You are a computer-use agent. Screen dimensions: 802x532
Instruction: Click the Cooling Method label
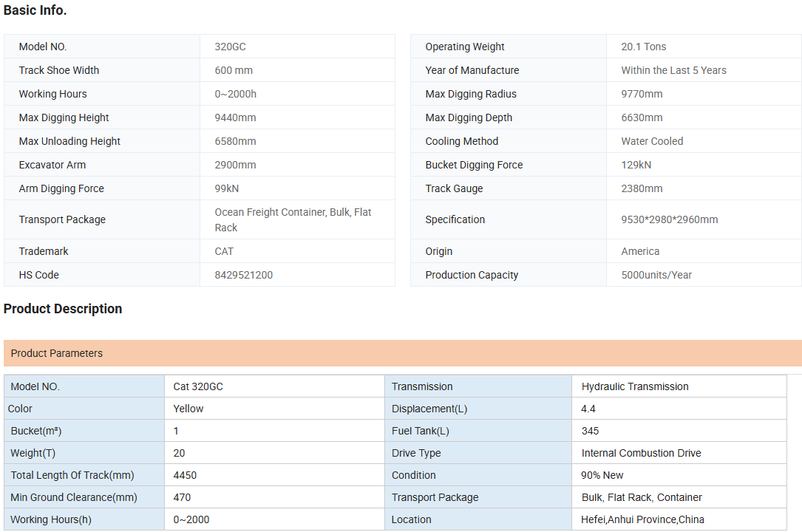pos(462,141)
